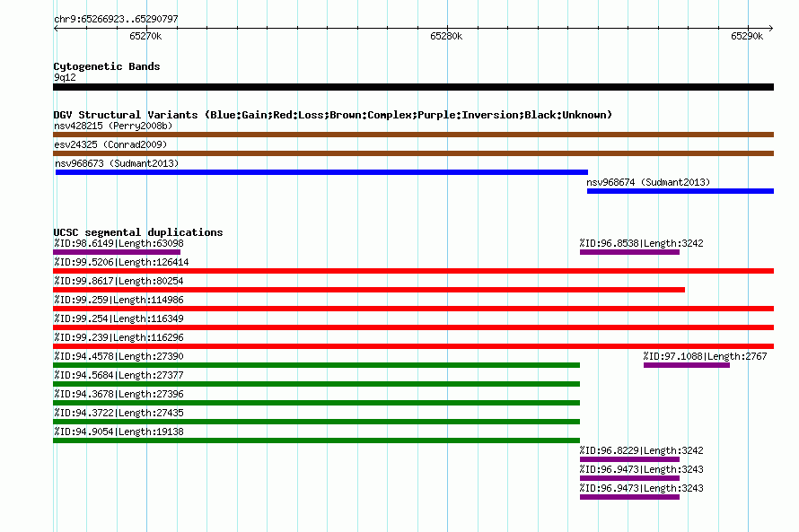Screen dimensions: 799x532
Task: Select the brown nsv428215 variant bar
Action: [413, 135]
